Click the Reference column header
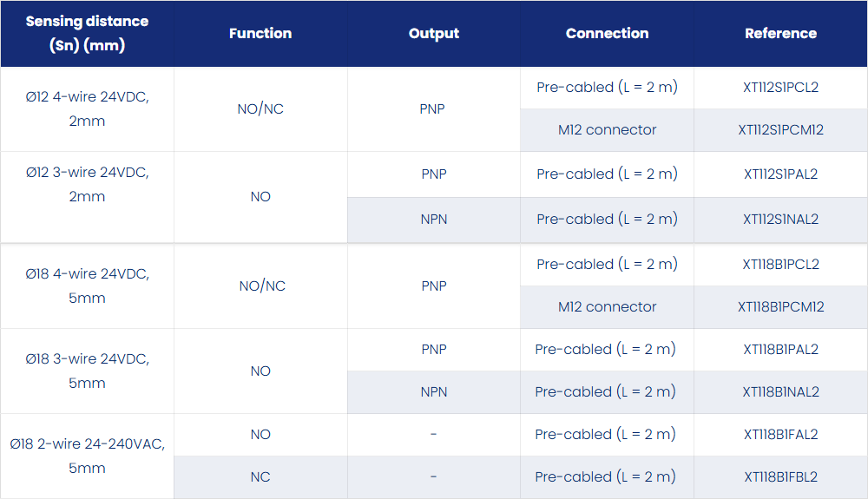This screenshot has width=868, height=499. [x=780, y=33]
